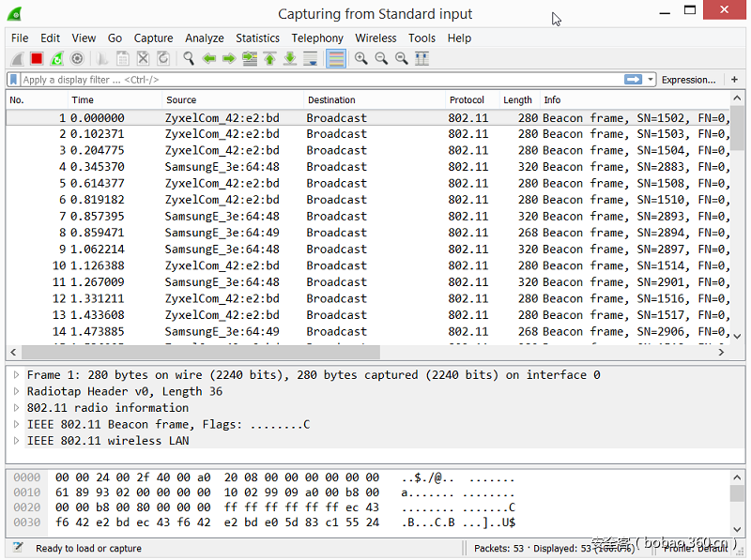The image size is (751, 560).
Task: Jump to the last packet
Action: 290,59
